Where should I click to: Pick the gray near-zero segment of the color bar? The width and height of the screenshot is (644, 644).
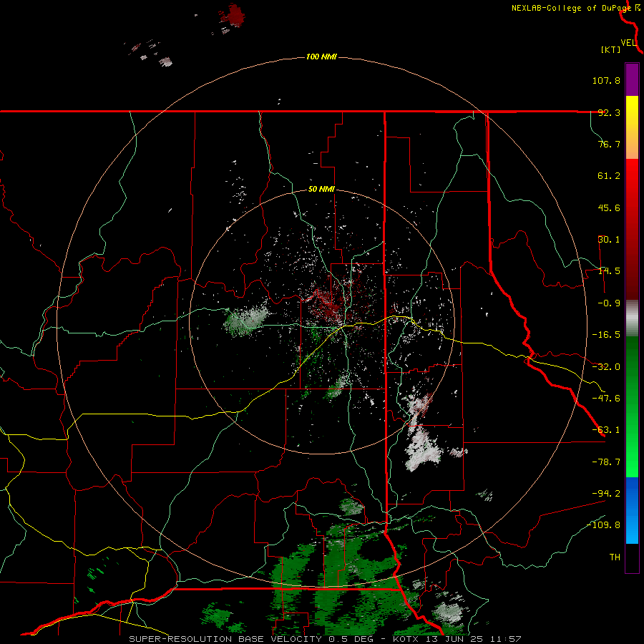[632, 318]
